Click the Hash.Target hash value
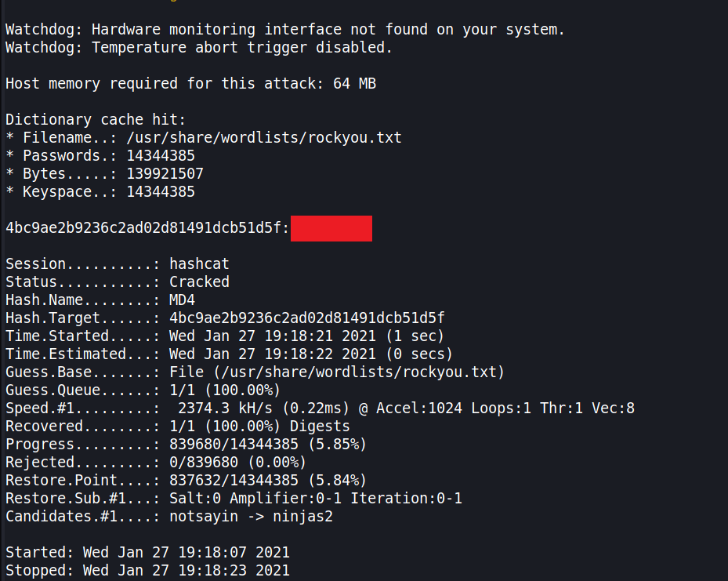The image size is (728, 581). click(307, 318)
